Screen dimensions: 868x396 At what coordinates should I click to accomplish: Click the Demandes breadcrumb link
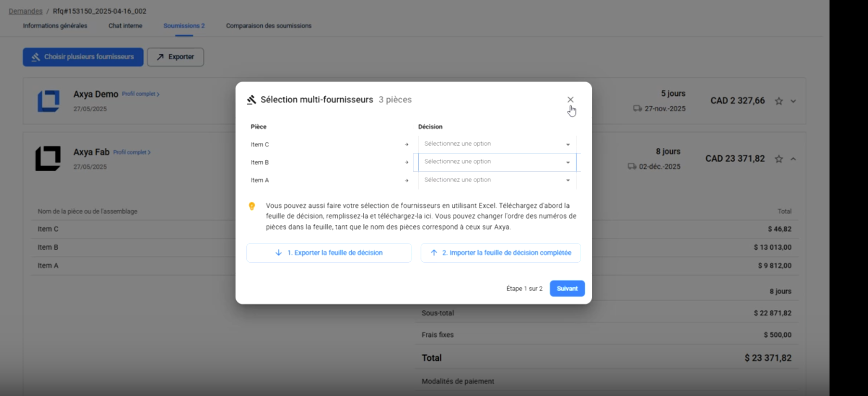pos(26,11)
